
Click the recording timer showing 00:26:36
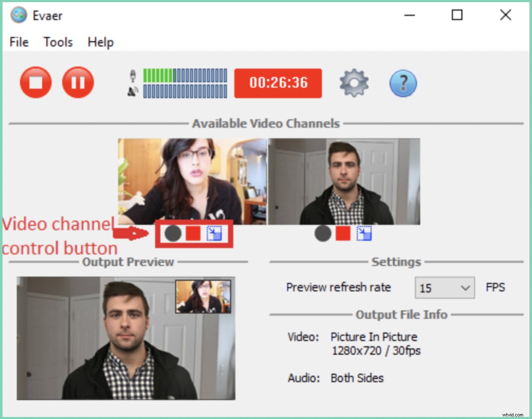point(278,83)
